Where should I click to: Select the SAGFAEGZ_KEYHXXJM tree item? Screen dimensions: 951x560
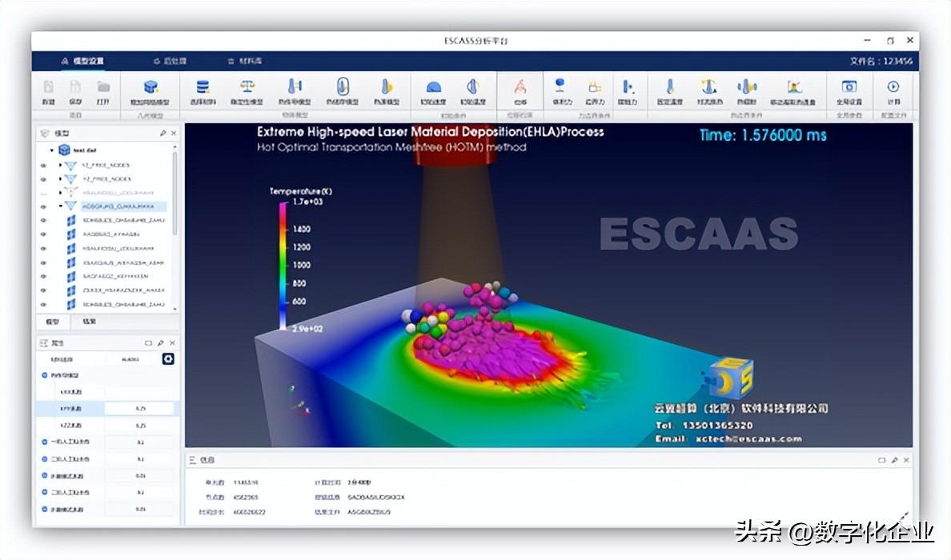click(x=115, y=276)
